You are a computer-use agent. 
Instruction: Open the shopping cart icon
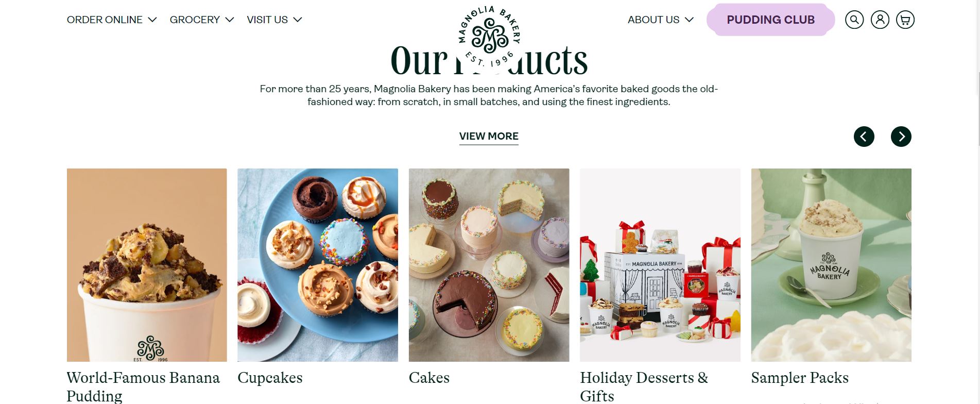905,20
